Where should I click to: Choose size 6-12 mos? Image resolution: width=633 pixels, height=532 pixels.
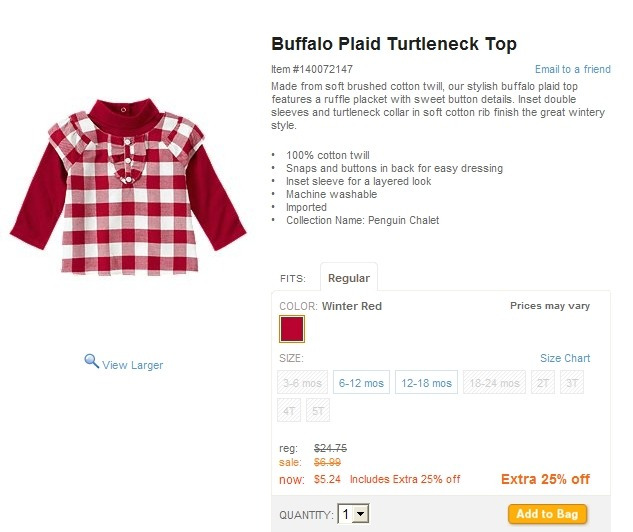(361, 382)
